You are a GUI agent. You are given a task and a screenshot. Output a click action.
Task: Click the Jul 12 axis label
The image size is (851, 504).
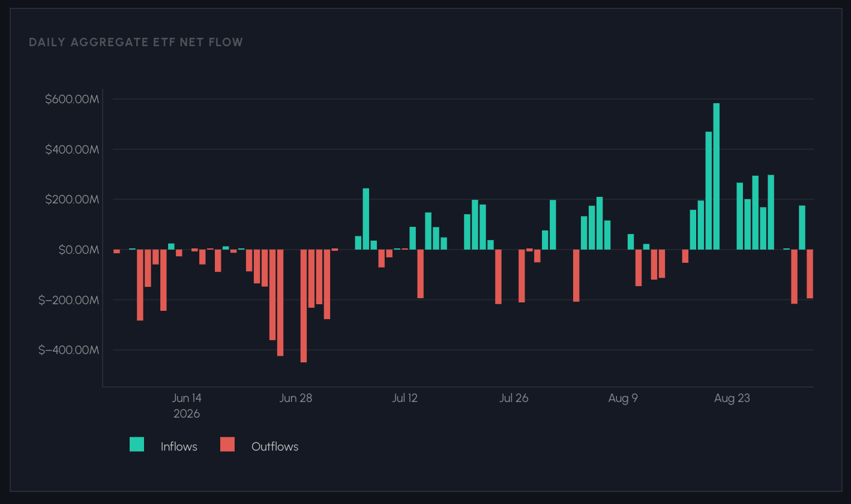(x=405, y=398)
